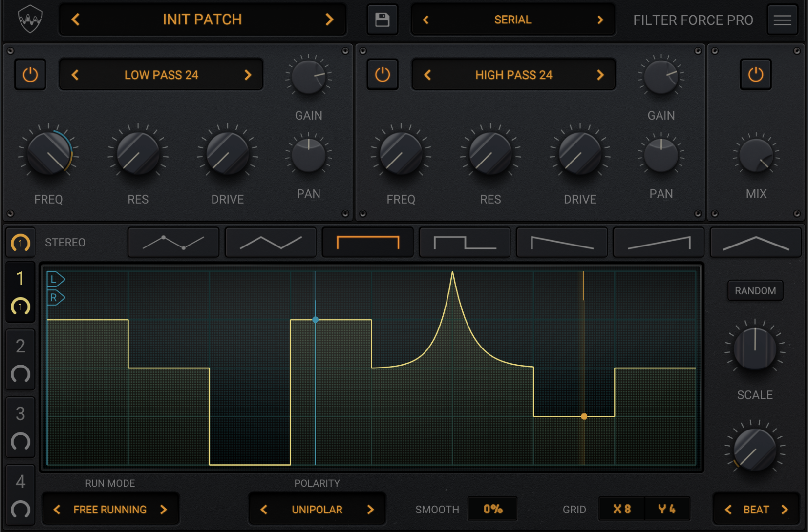Toggle the stereo link icon beside STEREO
The height and width of the screenshot is (532, 808).
click(x=21, y=243)
